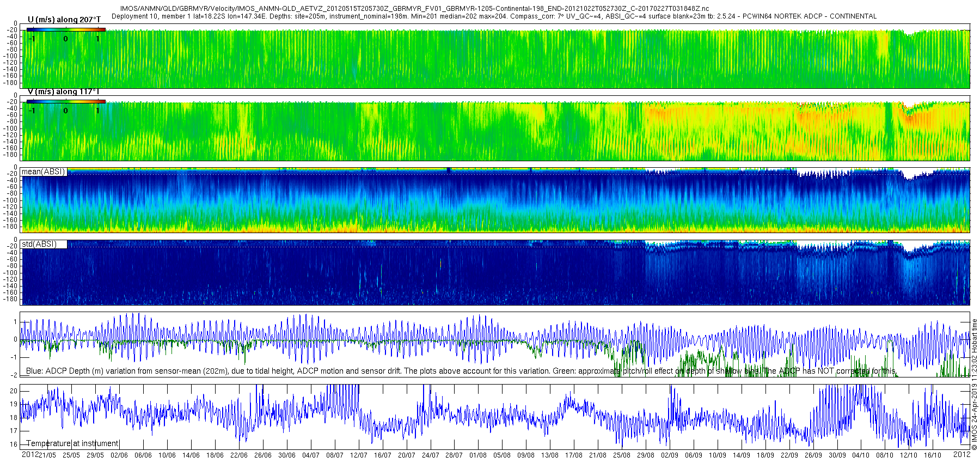This screenshot has width=980, height=463.
Task: Select the 21/05 date tick on time axis
Action: tap(47, 455)
